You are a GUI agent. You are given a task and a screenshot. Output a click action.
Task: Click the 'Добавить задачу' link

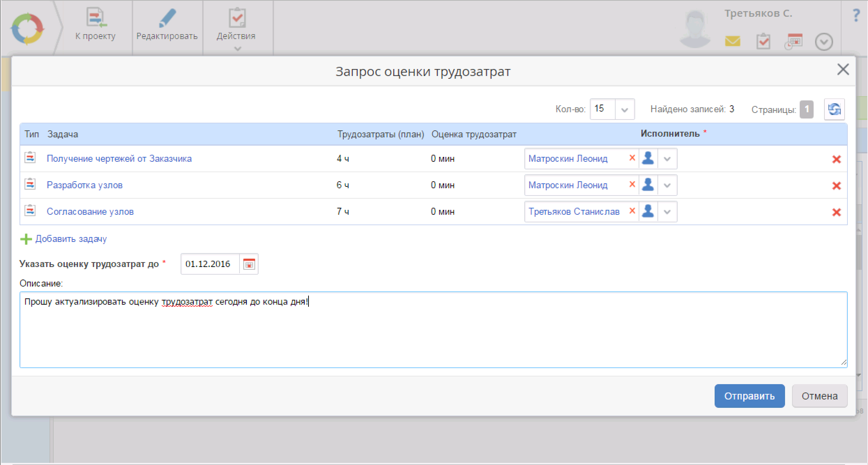point(71,239)
